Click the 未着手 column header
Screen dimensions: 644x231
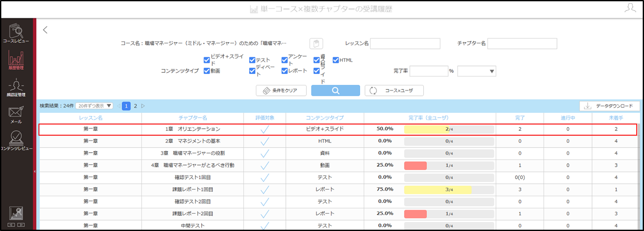point(616,118)
